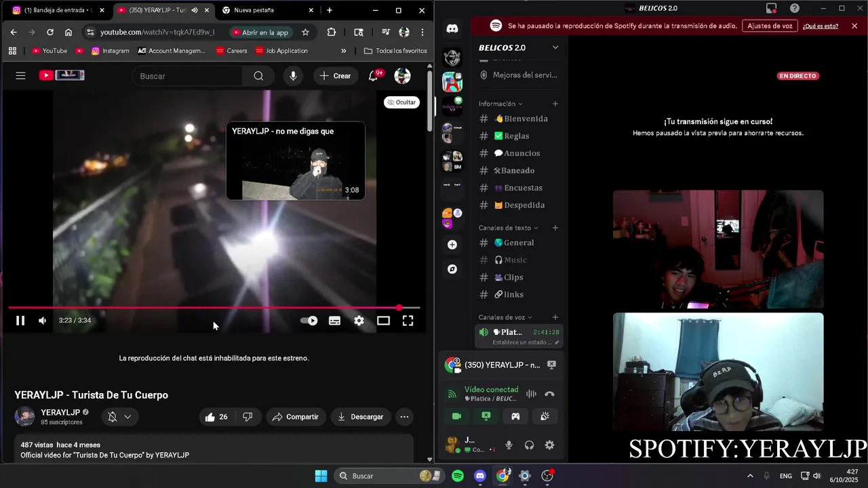Viewport: 868px width, 488px height.
Task: Open the YERAYLJP channel name link
Action: pyautogui.click(x=60, y=412)
